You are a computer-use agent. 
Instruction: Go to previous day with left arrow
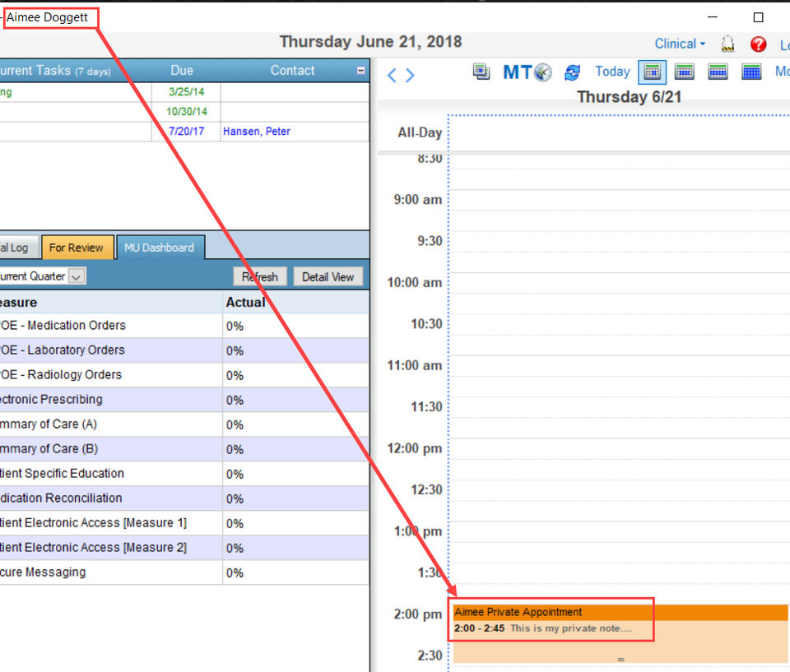pos(392,75)
